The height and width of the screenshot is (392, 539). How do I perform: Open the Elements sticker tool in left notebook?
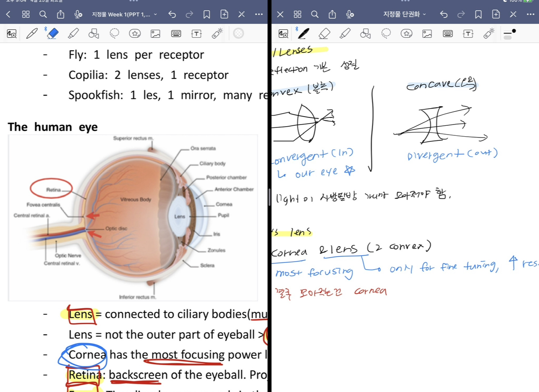[135, 34]
